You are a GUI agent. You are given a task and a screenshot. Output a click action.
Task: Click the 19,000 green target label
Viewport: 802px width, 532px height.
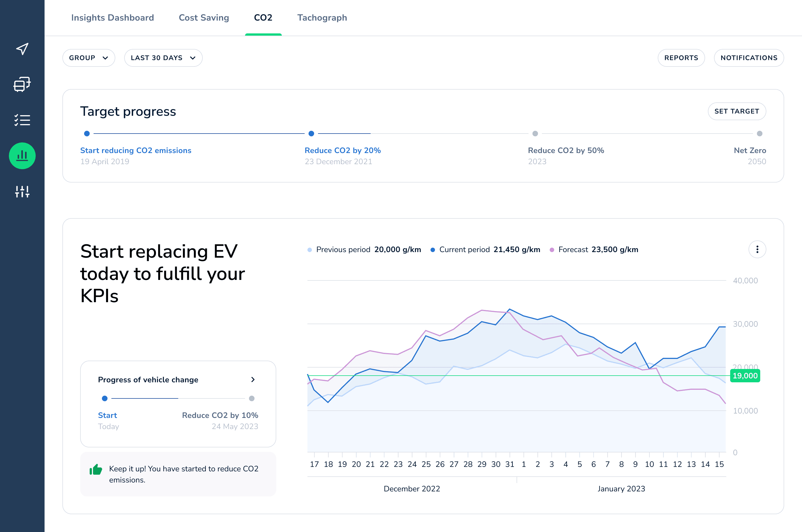[x=745, y=376]
